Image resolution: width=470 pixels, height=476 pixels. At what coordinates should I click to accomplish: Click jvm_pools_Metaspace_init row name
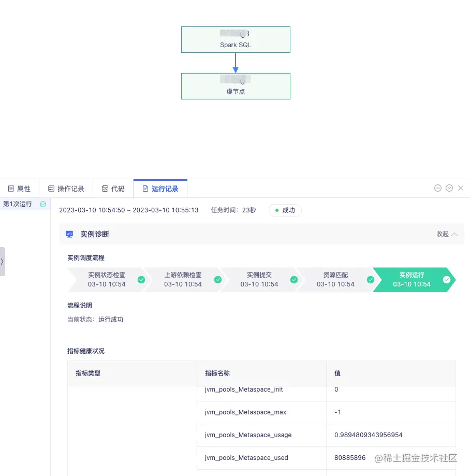tap(244, 390)
